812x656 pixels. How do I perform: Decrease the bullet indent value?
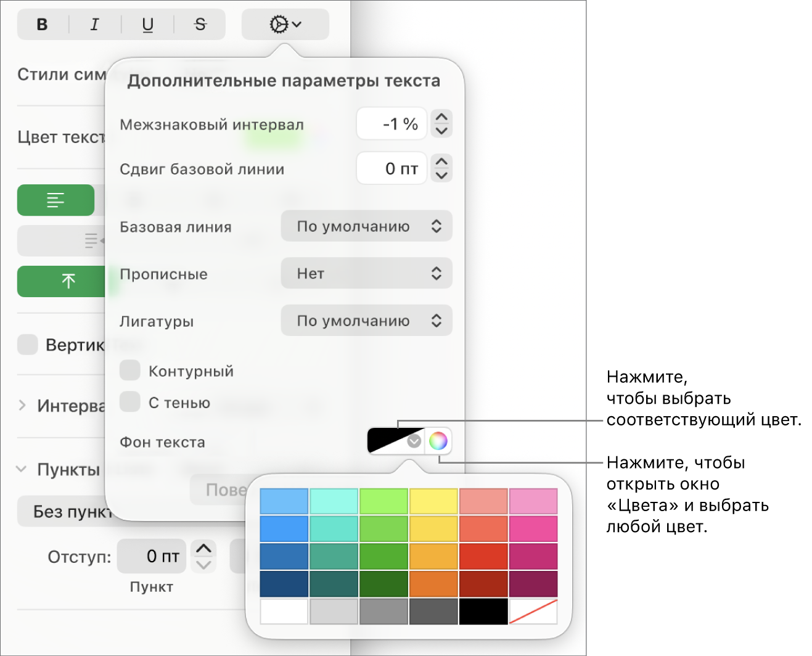[x=204, y=564]
